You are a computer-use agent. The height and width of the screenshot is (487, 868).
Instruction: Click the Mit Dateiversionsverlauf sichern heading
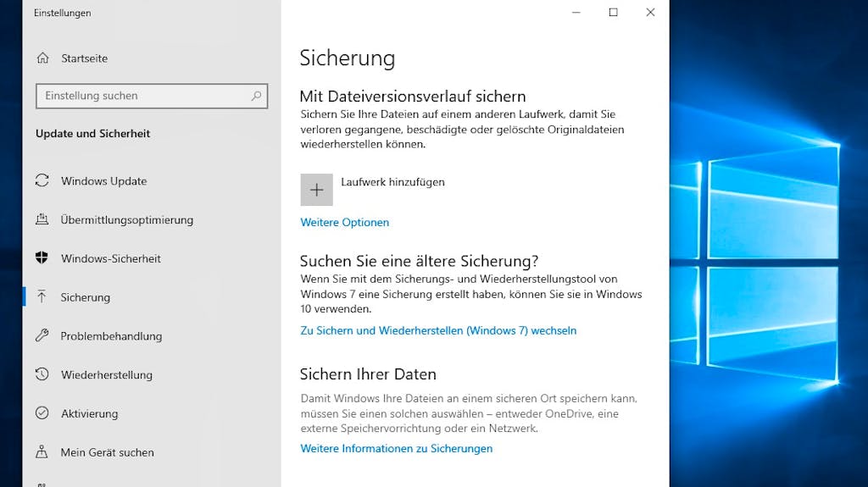[413, 97]
